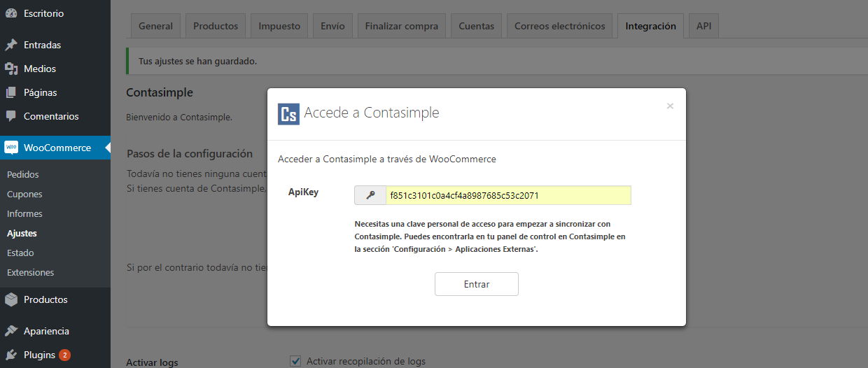Switch to the Envío tab
This screenshot has width=868, height=368.
(332, 26)
